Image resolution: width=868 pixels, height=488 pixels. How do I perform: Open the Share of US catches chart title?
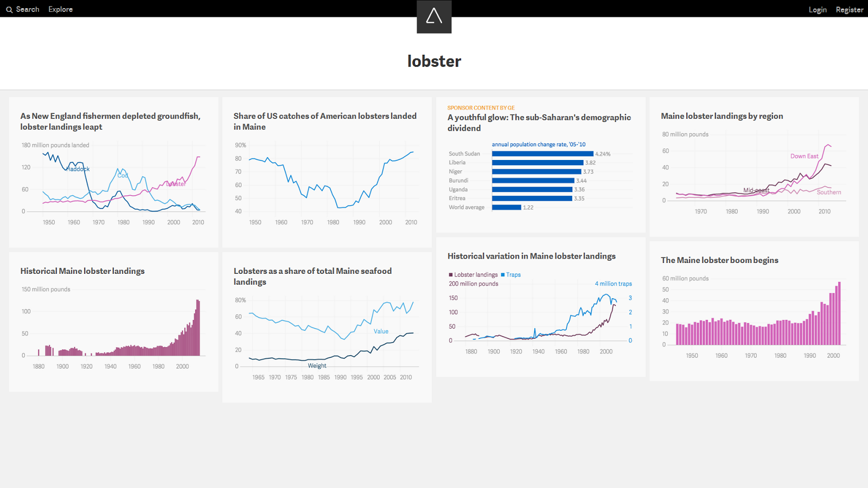click(x=325, y=121)
